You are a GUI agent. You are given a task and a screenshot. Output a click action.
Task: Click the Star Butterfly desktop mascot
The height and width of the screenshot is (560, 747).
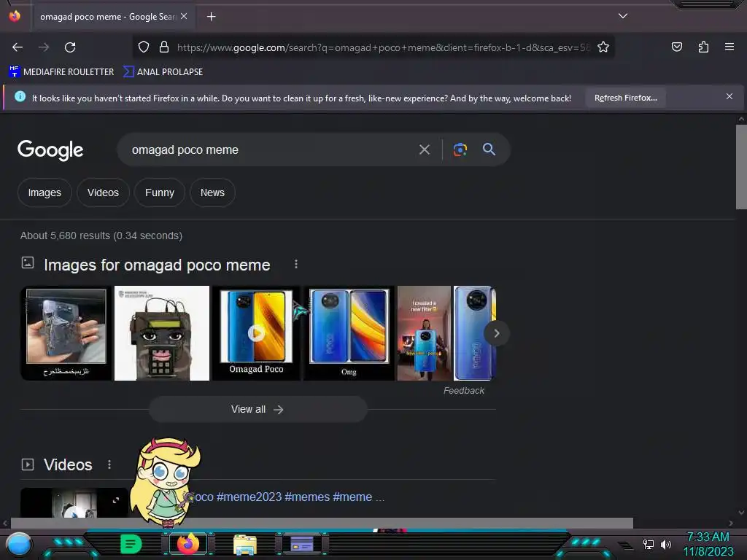point(165,482)
